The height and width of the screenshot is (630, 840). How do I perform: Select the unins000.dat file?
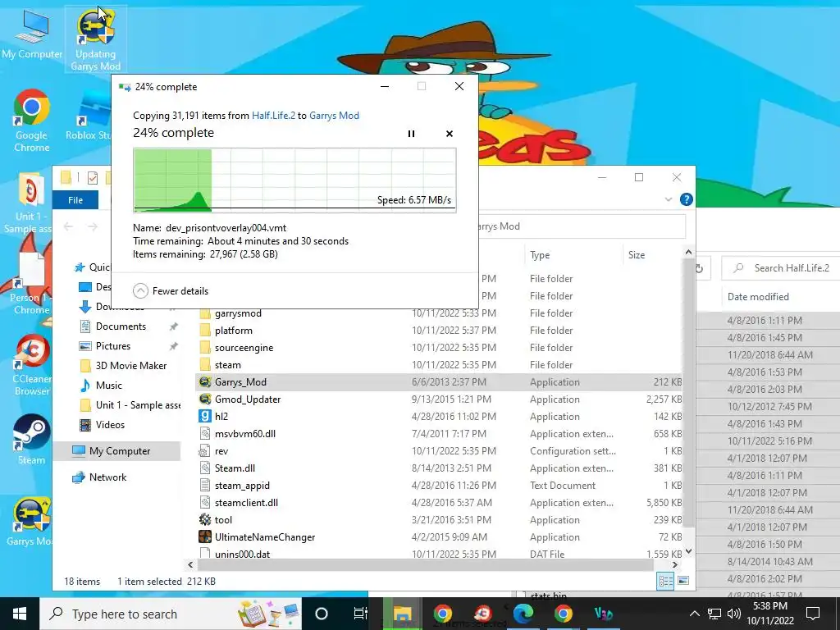pyautogui.click(x=242, y=554)
